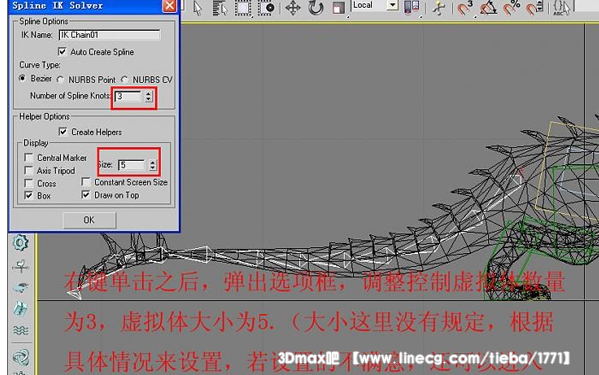The height and width of the screenshot is (375, 599).
Task: Open the Select by Name tool
Action: (220, 8)
